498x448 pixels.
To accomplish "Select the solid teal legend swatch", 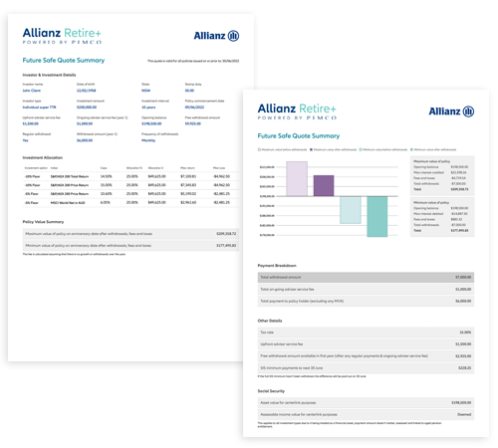I will tap(412, 149).
